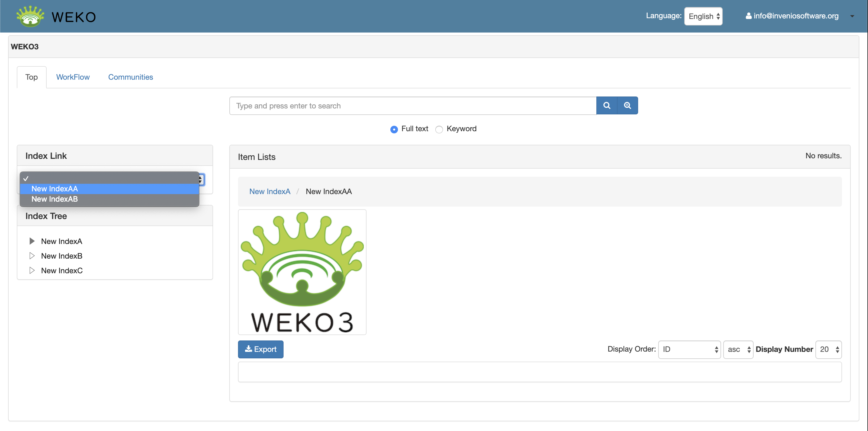
Task: Select the Keyword radio button
Action: (439, 129)
